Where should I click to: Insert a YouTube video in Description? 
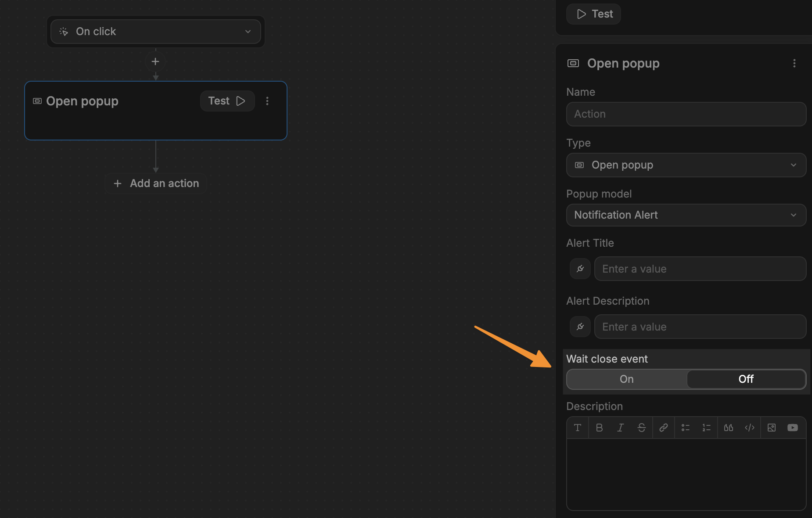[x=792, y=428]
